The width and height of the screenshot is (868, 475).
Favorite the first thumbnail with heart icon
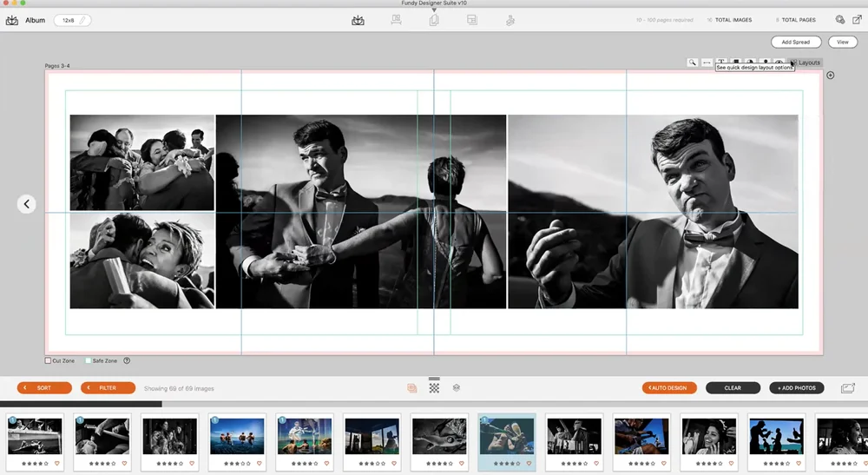(x=57, y=464)
